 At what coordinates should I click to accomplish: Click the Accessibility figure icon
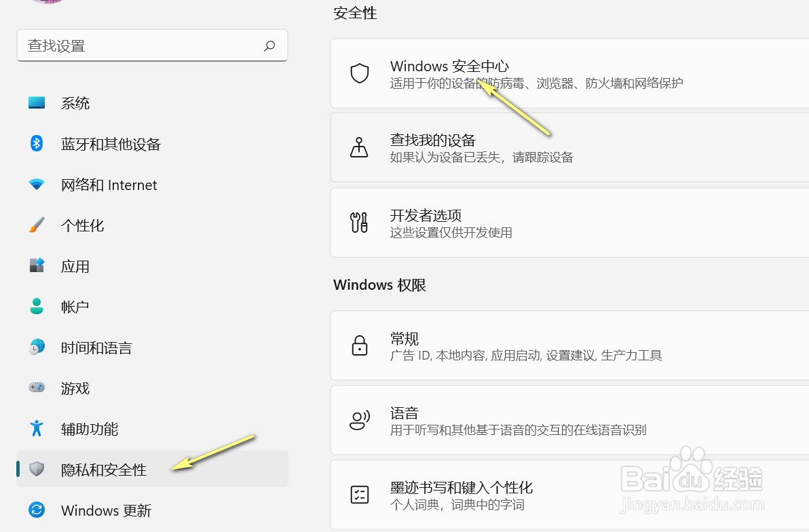(37, 427)
